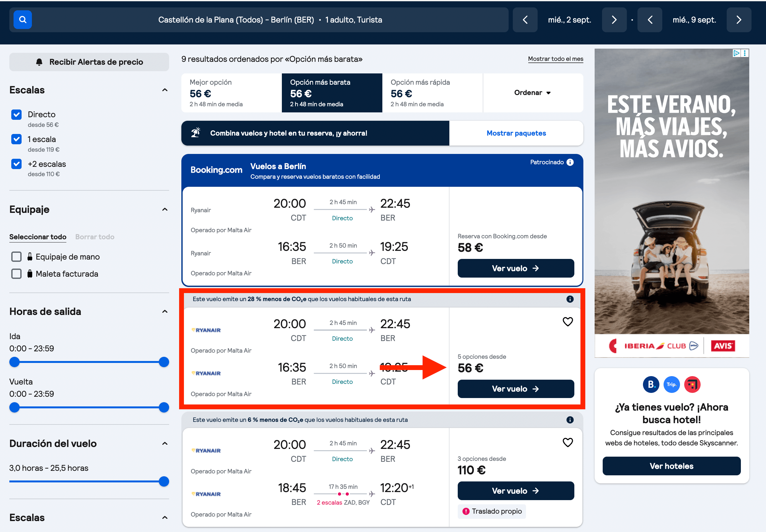Click the AVIS logo in the advertisement
The image size is (766, 532).
click(723, 346)
